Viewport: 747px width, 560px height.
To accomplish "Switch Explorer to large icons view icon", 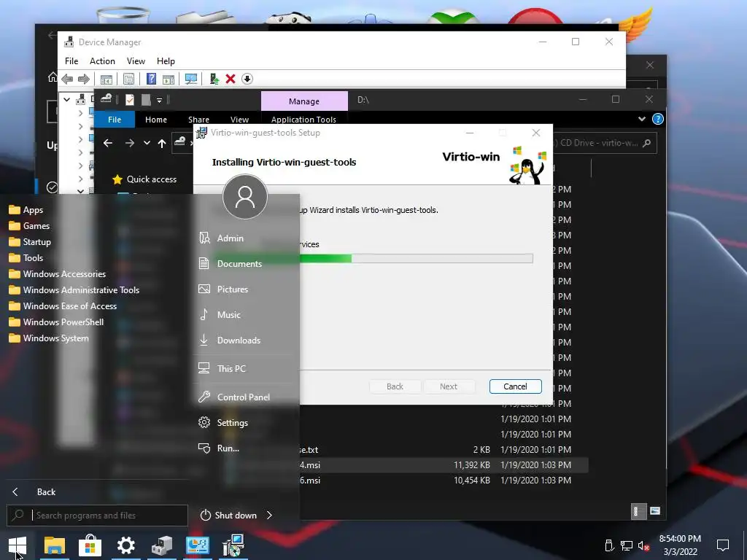I will pos(655,511).
